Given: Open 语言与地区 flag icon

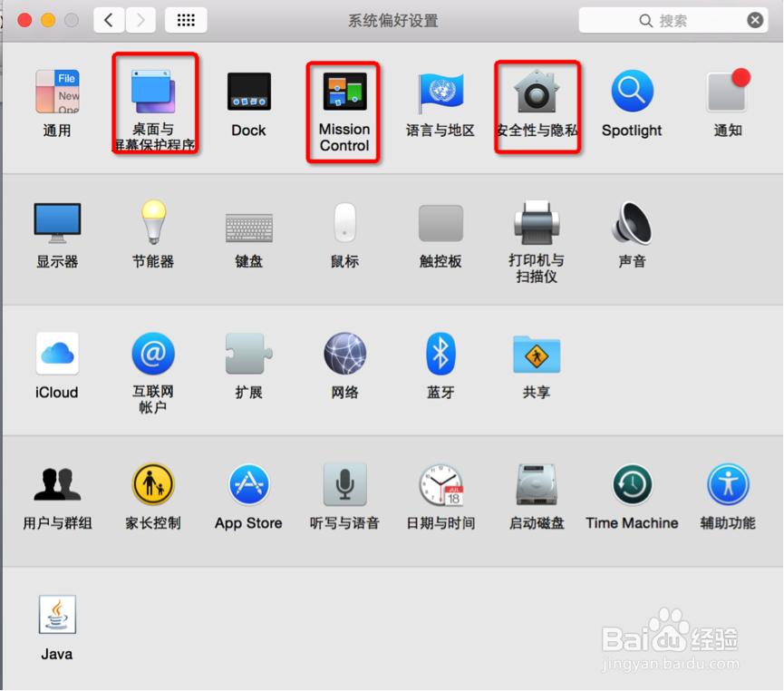Looking at the screenshot, I should click(441, 92).
